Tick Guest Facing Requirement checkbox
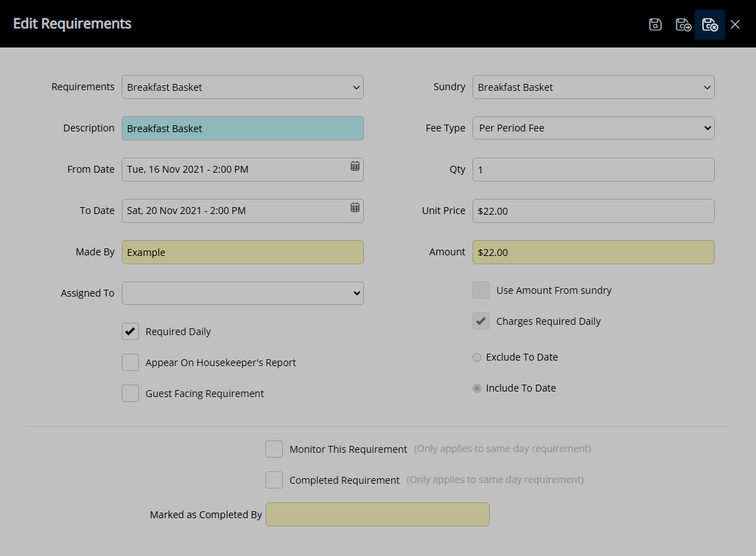756x556 pixels. pyautogui.click(x=130, y=394)
